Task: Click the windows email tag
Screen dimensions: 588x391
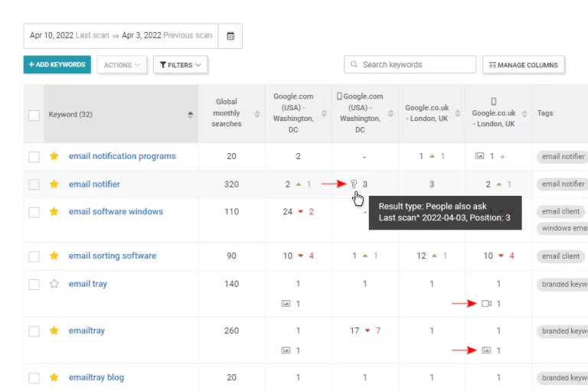Action: (x=563, y=228)
